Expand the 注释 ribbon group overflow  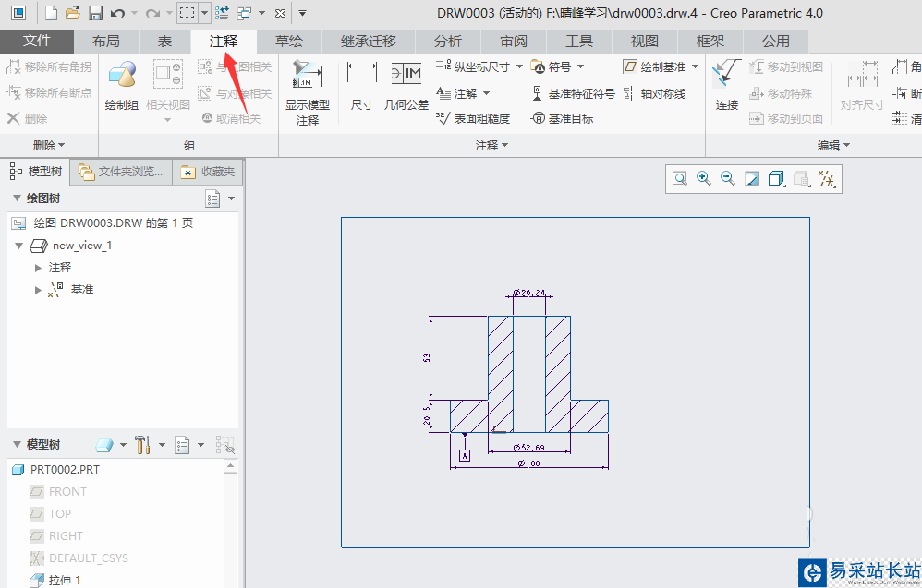click(491, 145)
